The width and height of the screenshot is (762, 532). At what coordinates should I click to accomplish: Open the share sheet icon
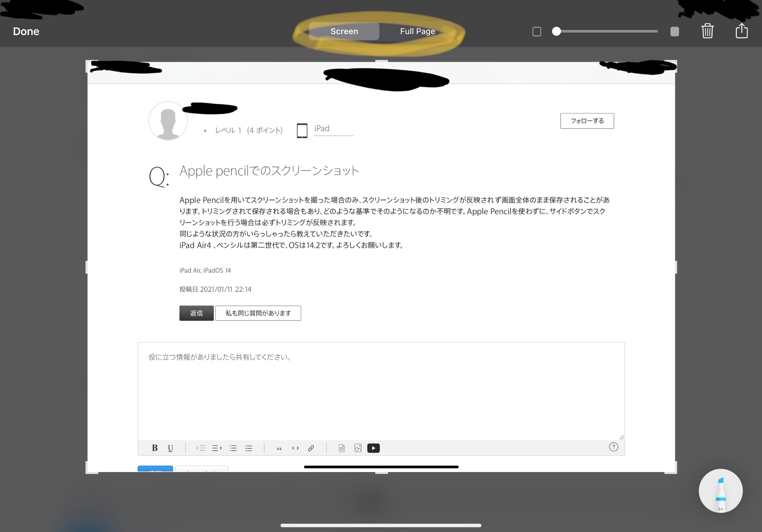click(742, 31)
